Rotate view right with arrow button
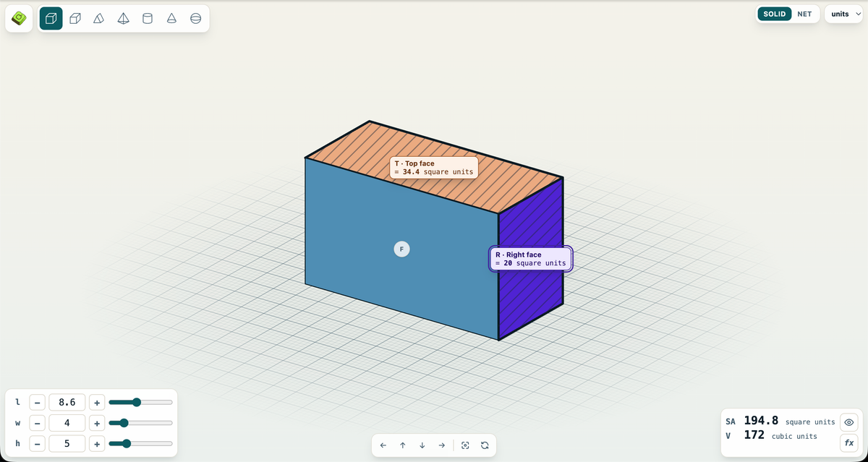The image size is (868, 462). coord(442,445)
